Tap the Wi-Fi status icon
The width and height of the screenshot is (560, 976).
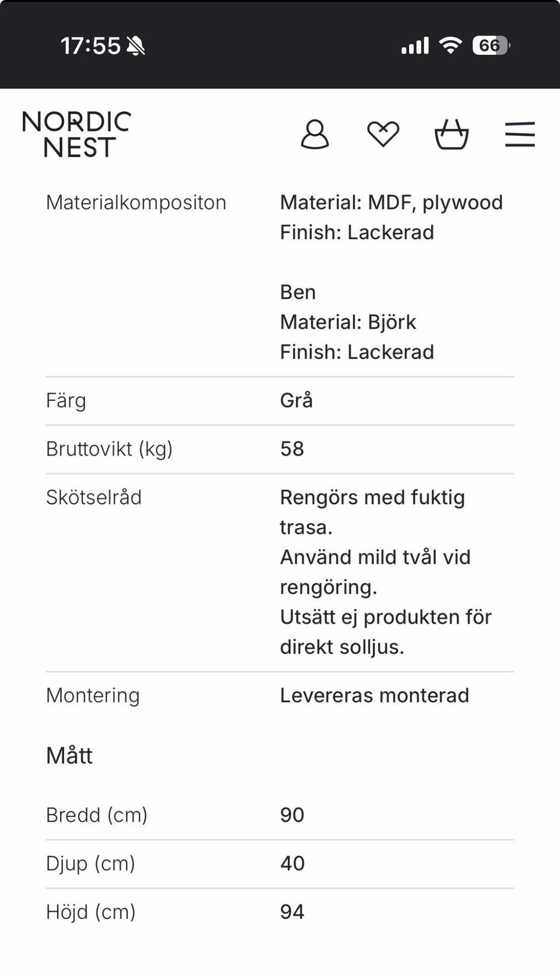point(450,45)
